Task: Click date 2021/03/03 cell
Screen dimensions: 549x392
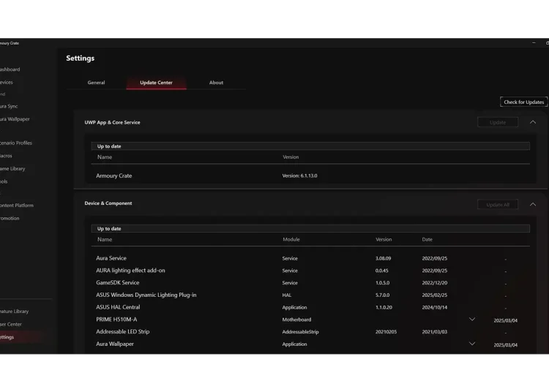Action: [x=435, y=332]
